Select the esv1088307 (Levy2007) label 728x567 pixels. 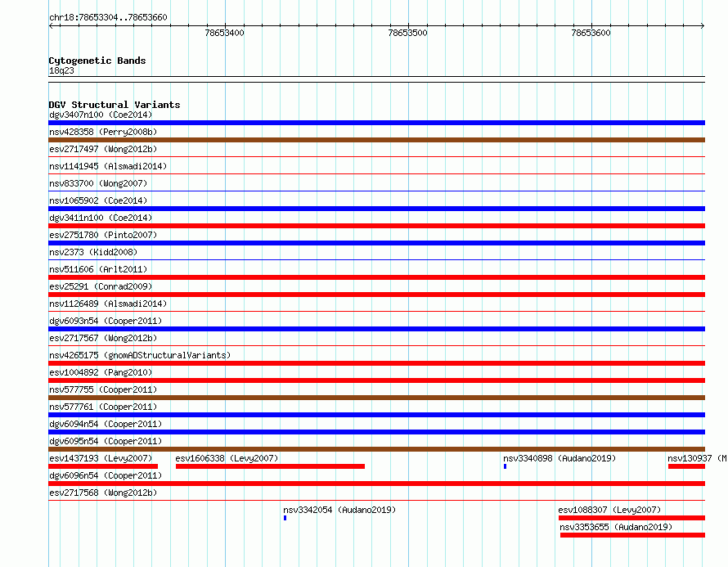pos(609,510)
